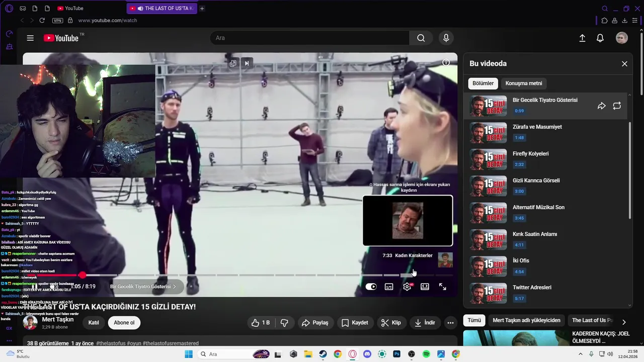Open the browser downloads icon
The height and width of the screenshot is (362, 644).
tap(625, 21)
